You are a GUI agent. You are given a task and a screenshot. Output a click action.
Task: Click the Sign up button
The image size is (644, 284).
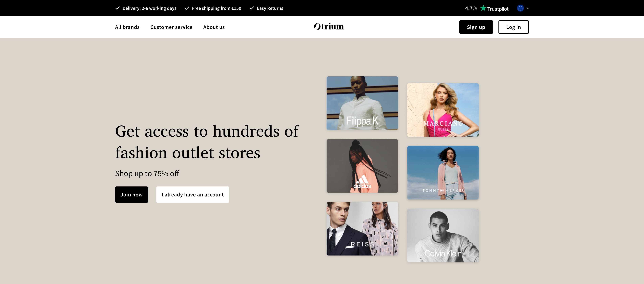point(476,27)
